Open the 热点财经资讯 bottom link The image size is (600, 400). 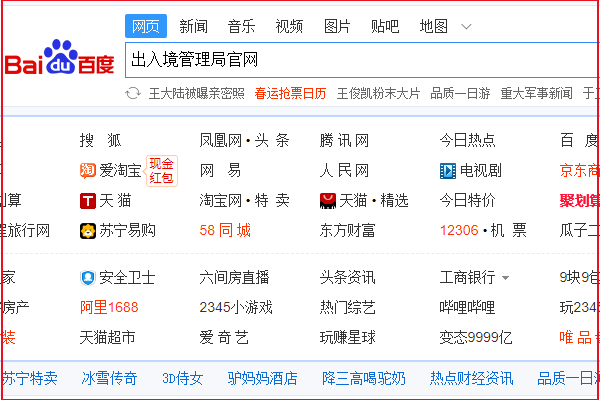[471, 379]
